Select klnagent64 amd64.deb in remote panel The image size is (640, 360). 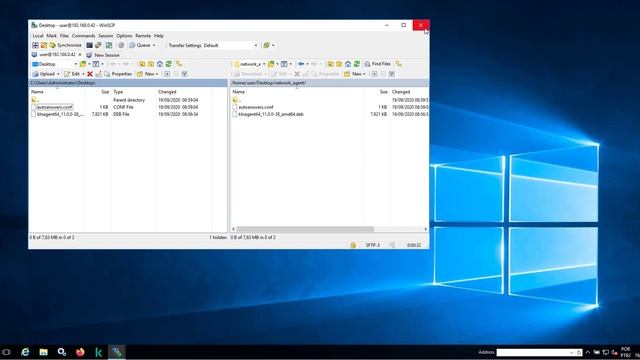pos(271,114)
